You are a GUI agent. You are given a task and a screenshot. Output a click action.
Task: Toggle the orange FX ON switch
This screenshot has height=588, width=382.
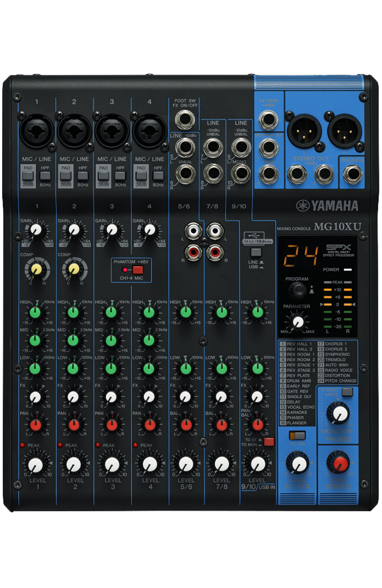[x=297, y=435]
